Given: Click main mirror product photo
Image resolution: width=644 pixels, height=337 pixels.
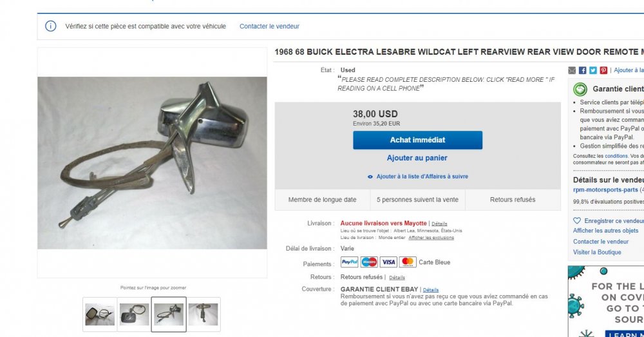Looking at the screenshot, I should click(153, 163).
